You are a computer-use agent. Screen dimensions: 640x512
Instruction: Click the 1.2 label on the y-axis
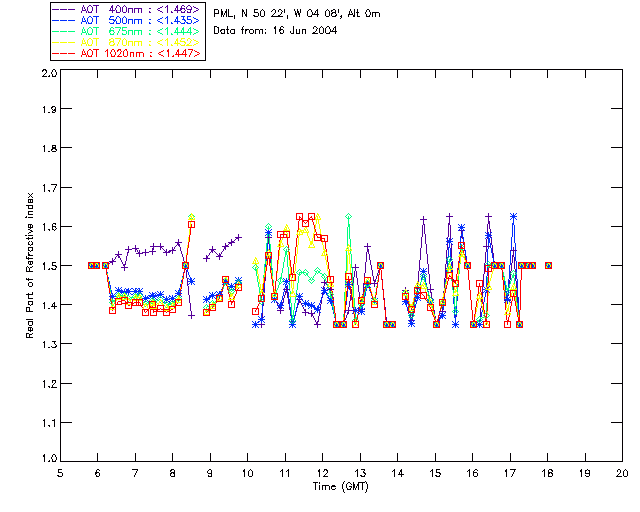coord(49,384)
